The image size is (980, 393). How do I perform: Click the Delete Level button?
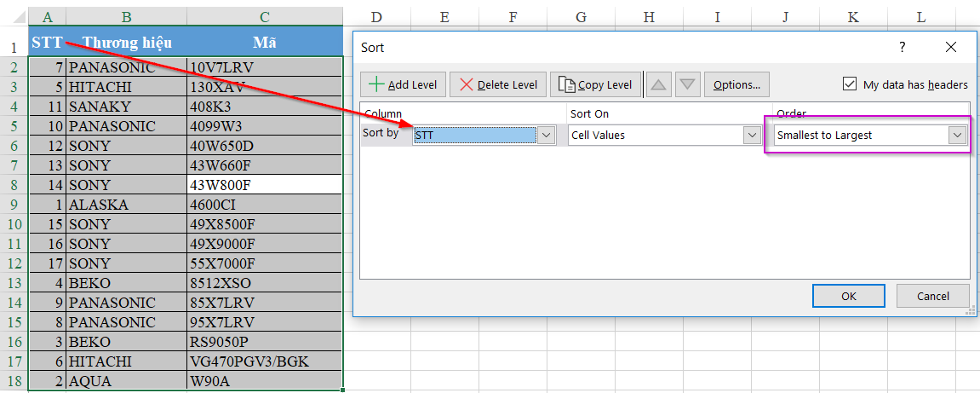[498, 84]
